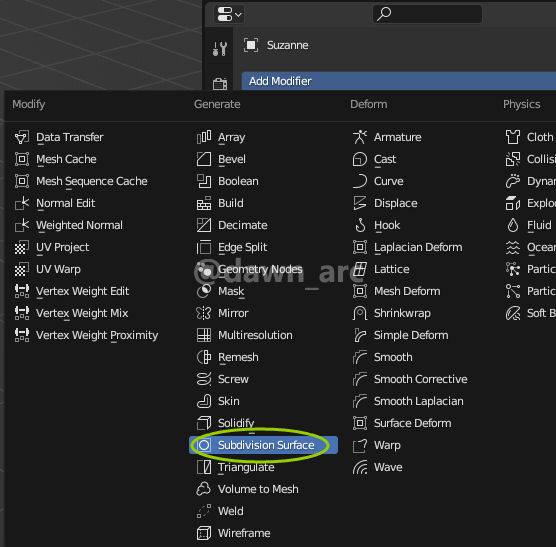
Task: Click the Suzanne object data icon
Action: point(251,45)
